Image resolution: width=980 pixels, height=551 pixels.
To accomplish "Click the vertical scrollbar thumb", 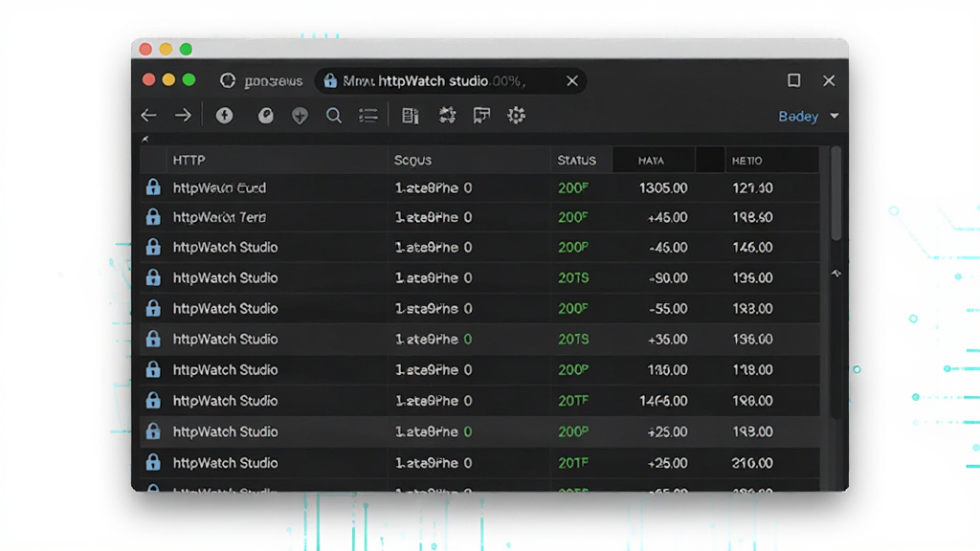I will coord(835,193).
